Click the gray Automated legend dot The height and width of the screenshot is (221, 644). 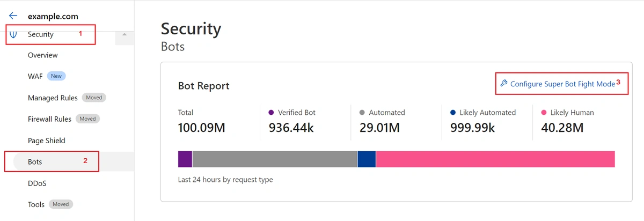pyautogui.click(x=362, y=113)
